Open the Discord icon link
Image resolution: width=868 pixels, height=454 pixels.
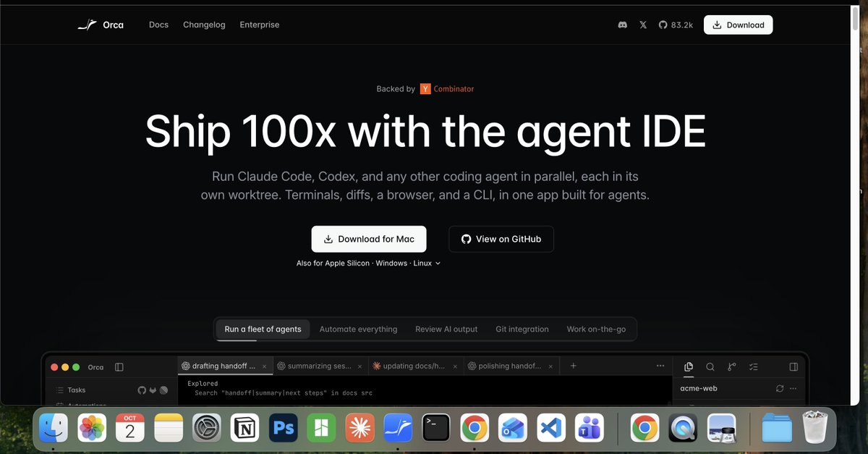pos(622,25)
